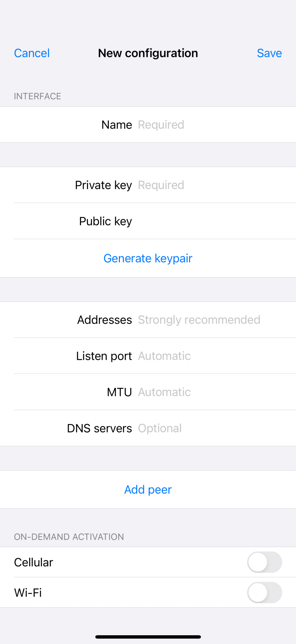Click the Listen port Automatic field
This screenshot has width=296, height=644.
pos(200,356)
